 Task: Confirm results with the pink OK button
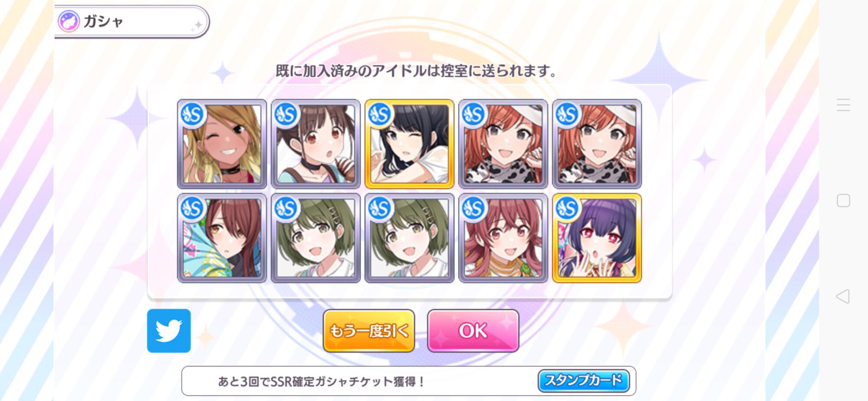click(473, 331)
